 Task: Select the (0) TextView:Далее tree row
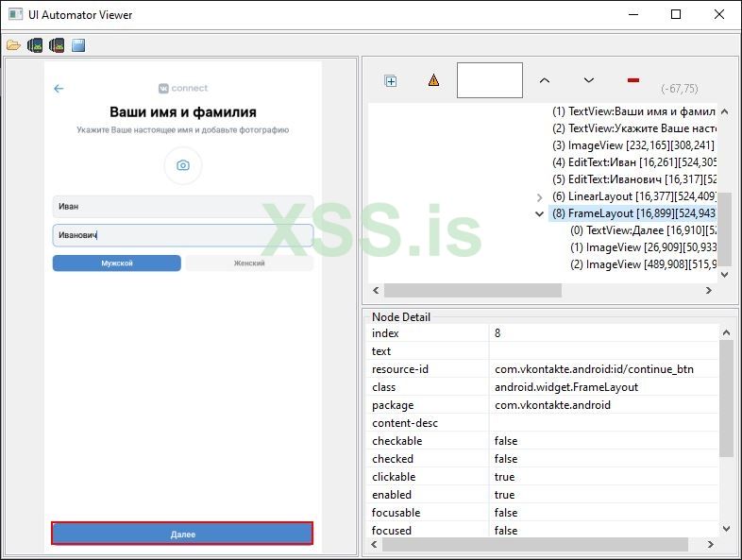pos(643,230)
